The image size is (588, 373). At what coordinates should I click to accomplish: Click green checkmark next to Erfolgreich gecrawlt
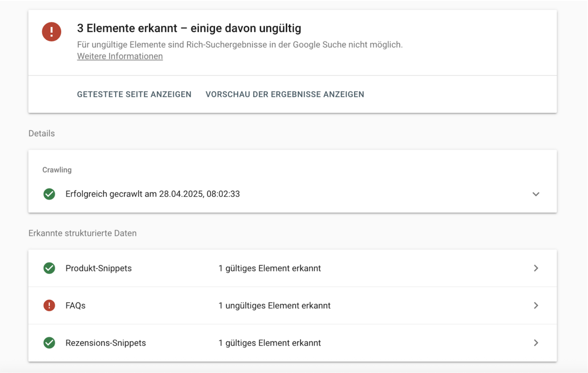(49, 194)
